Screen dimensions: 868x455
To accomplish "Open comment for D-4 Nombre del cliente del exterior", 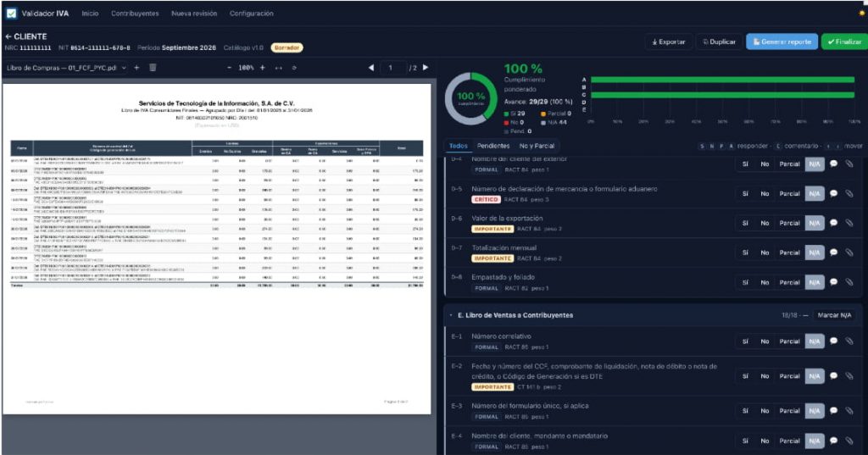I will [x=834, y=164].
